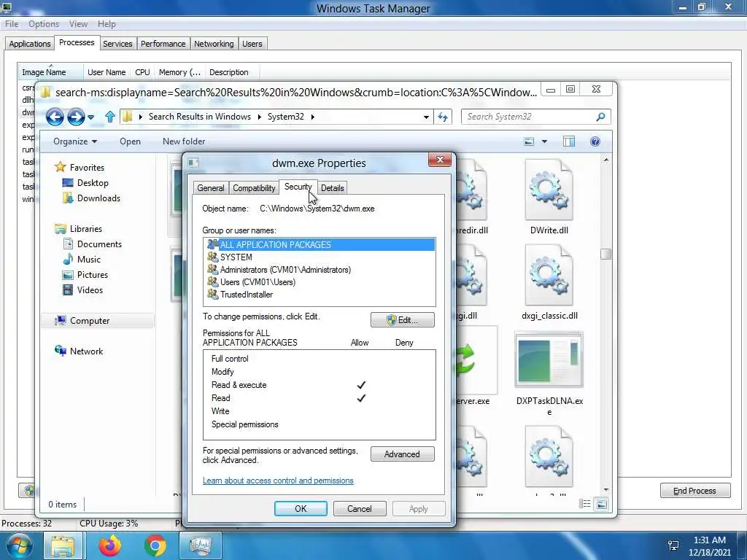Open Explorer help icon
The height and width of the screenshot is (560, 747).
[x=595, y=141]
